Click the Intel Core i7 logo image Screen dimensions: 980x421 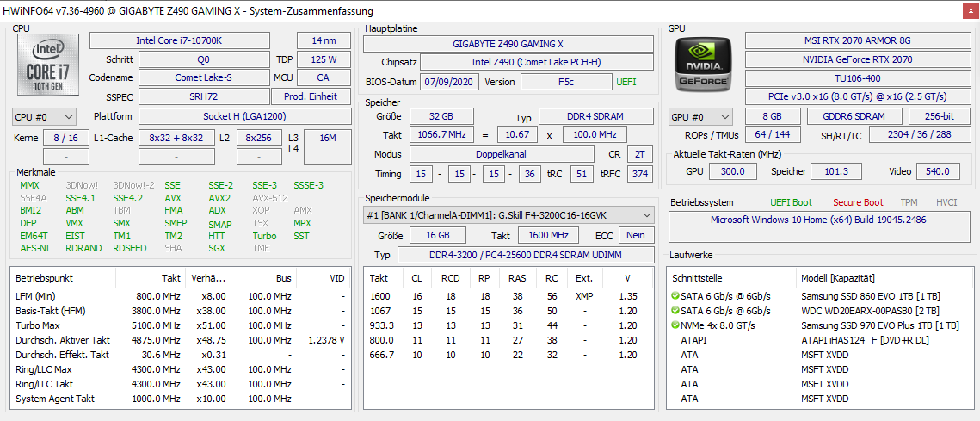[x=49, y=65]
